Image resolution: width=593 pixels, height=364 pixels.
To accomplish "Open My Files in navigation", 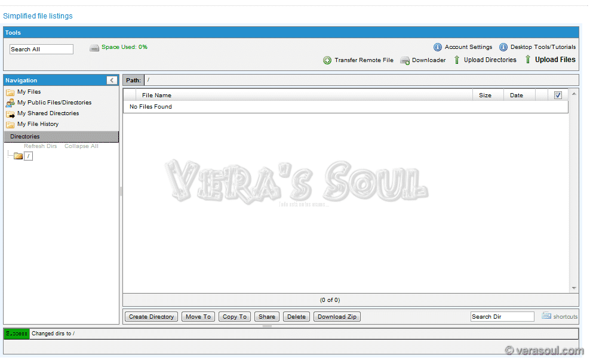I will 29,92.
